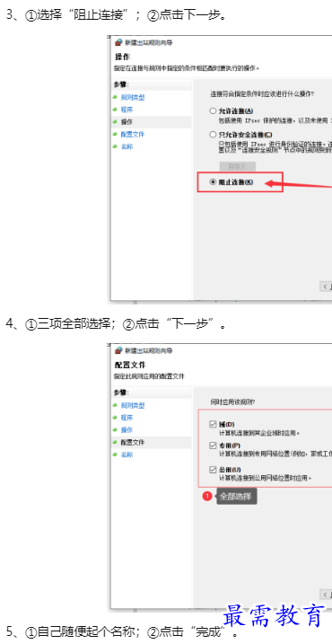Click description 计算机连接到公用网络位置时应用。
Viewport: 332px width, 644px height.
(x=265, y=478)
